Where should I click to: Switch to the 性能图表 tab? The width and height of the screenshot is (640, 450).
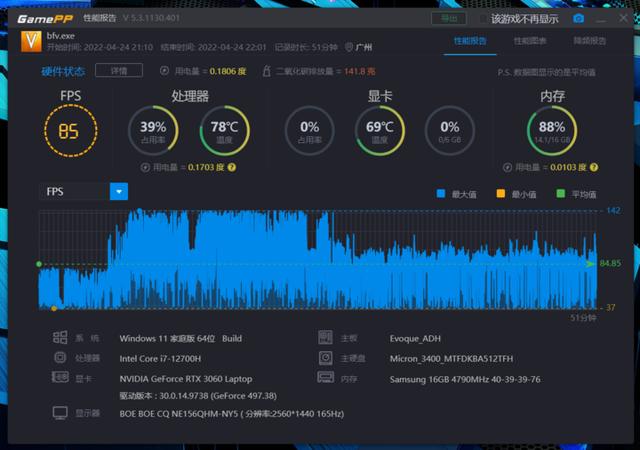530,41
